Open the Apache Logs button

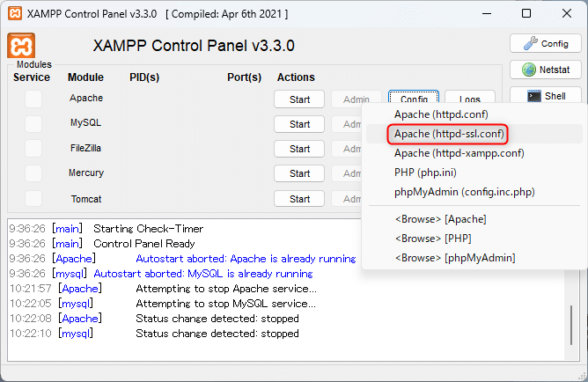470,98
